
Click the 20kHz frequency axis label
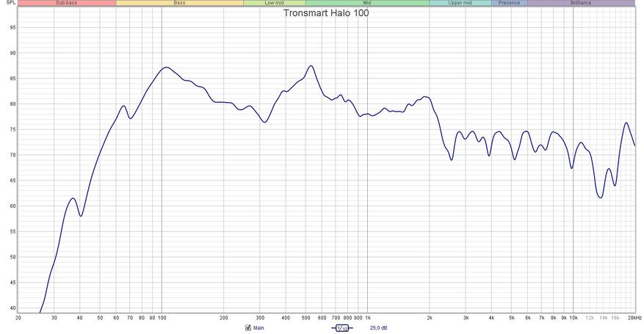[634, 318]
